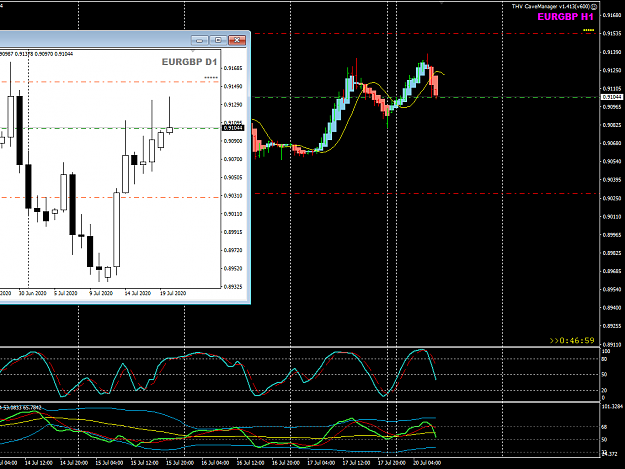Click the >>0:46:59 candle countdown timer
Image resolution: width=625 pixels, height=469 pixels.
(x=572, y=340)
